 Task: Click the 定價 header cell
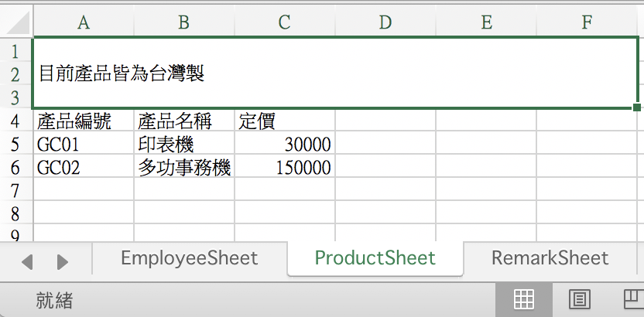coord(285,121)
